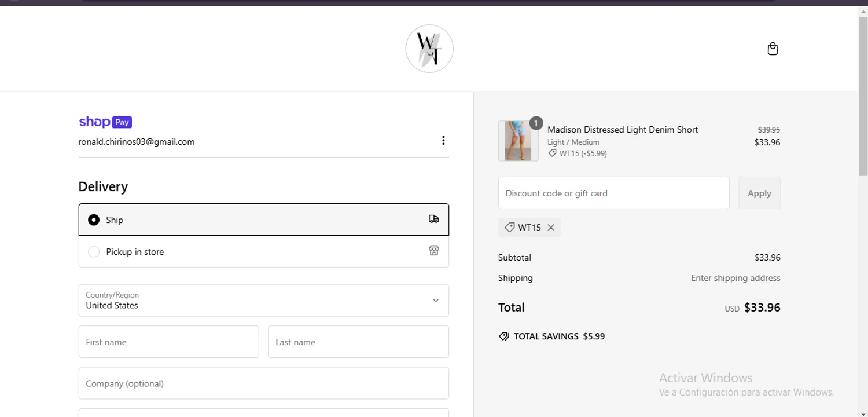The image size is (868, 417).
Task: Select the Ship delivery option
Action: (x=94, y=220)
